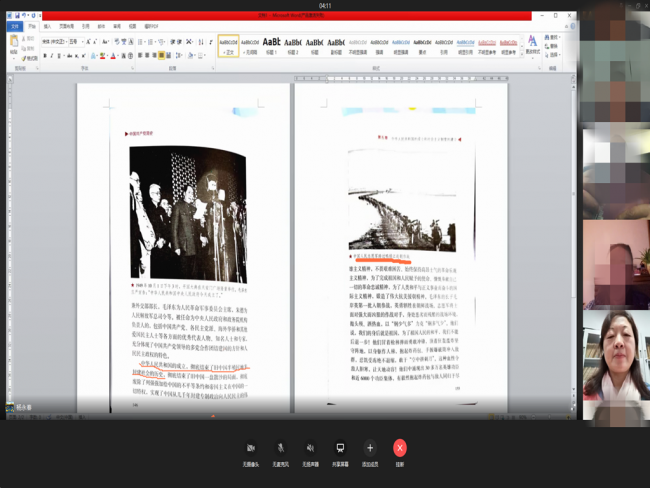The image size is (650, 488).
Task: Apply the Heading 1 style
Action: pos(272,45)
